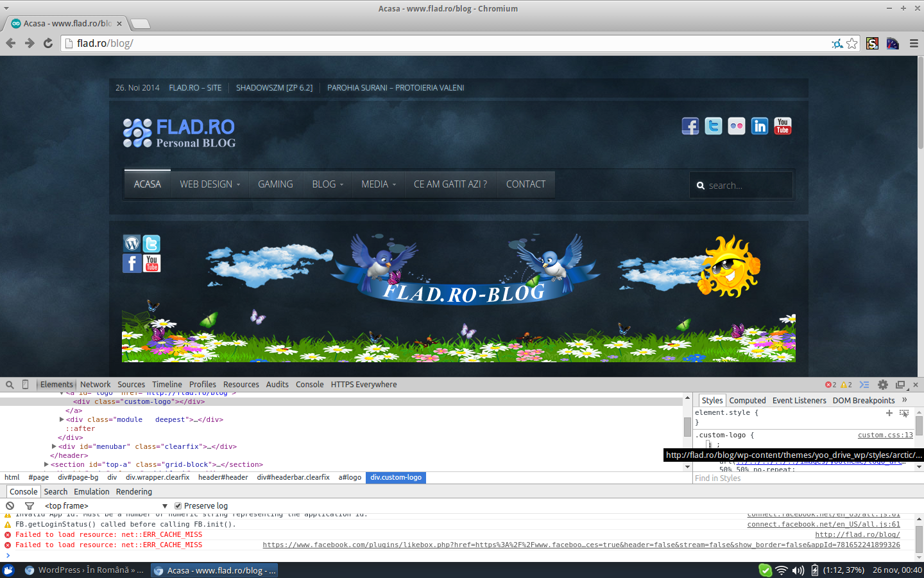This screenshot has width=924, height=578.
Task: Click the Flickr icon in the site header
Action: coord(736,127)
